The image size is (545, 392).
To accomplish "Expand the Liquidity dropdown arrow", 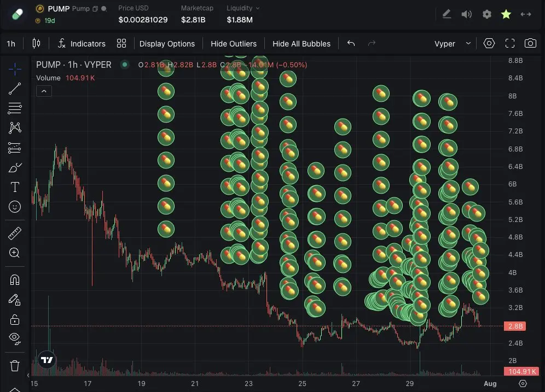I will (258, 8).
